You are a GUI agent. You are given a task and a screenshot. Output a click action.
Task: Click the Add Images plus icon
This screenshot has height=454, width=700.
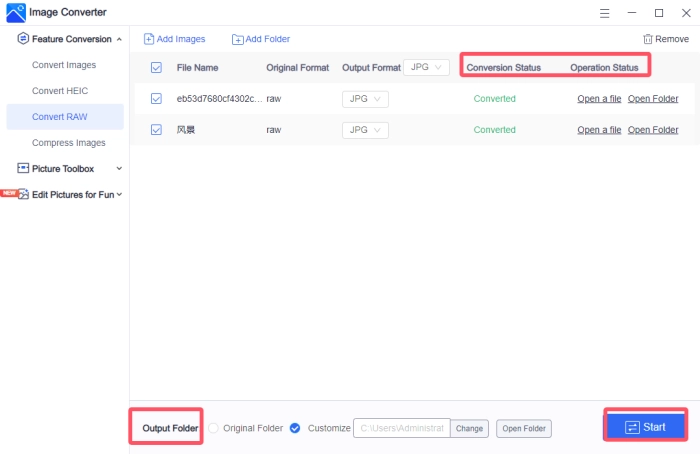tap(149, 39)
